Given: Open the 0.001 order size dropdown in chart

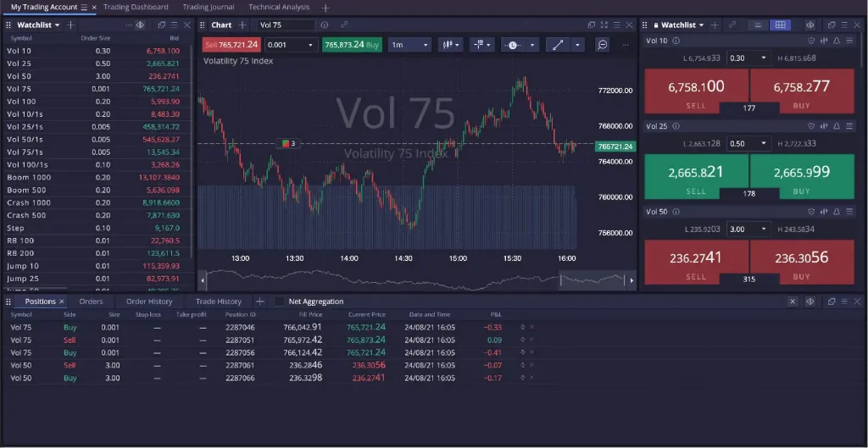Looking at the screenshot, I should coord(290,45).
